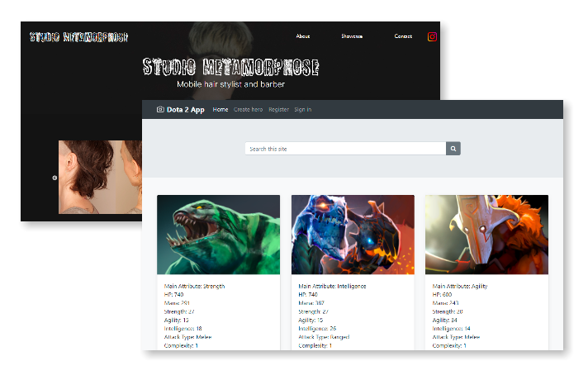This screenshot has height=380, width=588.
Task: Click previous arrow on hair photo carousel
Action: 55,178
